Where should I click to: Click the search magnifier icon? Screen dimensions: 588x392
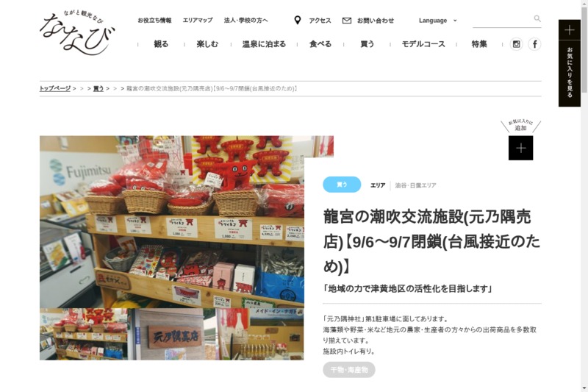537,18
